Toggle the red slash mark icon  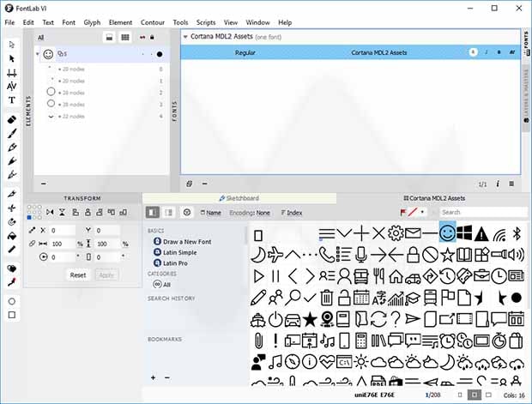412,213
